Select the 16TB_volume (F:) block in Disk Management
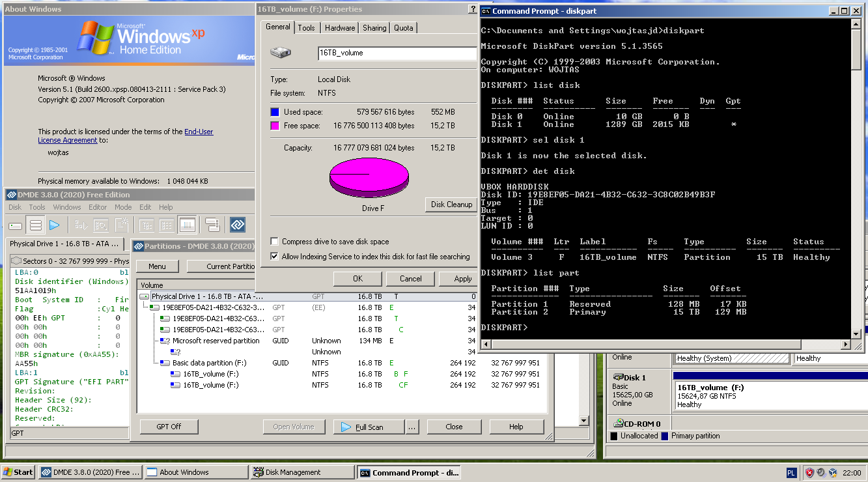Image resolution: width=868 pixels, height=482 pixels. tap(770, 395)
